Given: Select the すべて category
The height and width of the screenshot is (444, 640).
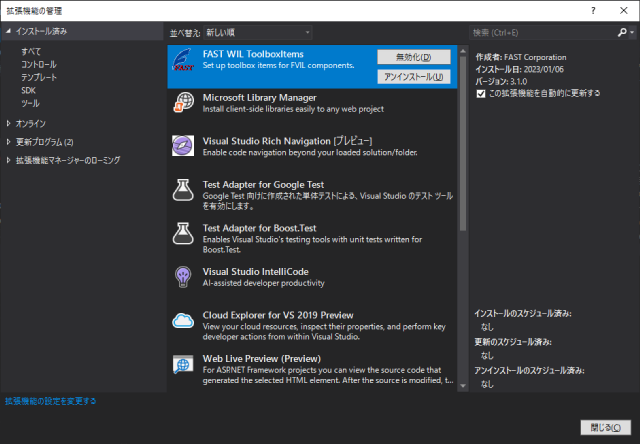Looking at the screenshot, I should tap(31, 51).
